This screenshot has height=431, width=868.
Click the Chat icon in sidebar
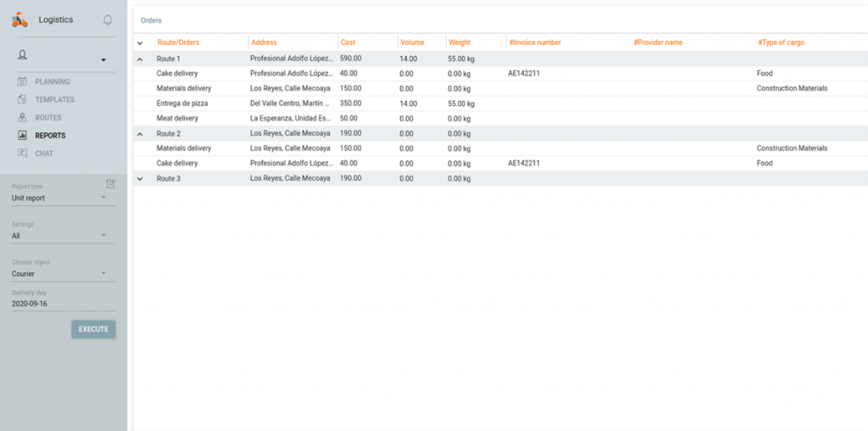coord(22,154)
